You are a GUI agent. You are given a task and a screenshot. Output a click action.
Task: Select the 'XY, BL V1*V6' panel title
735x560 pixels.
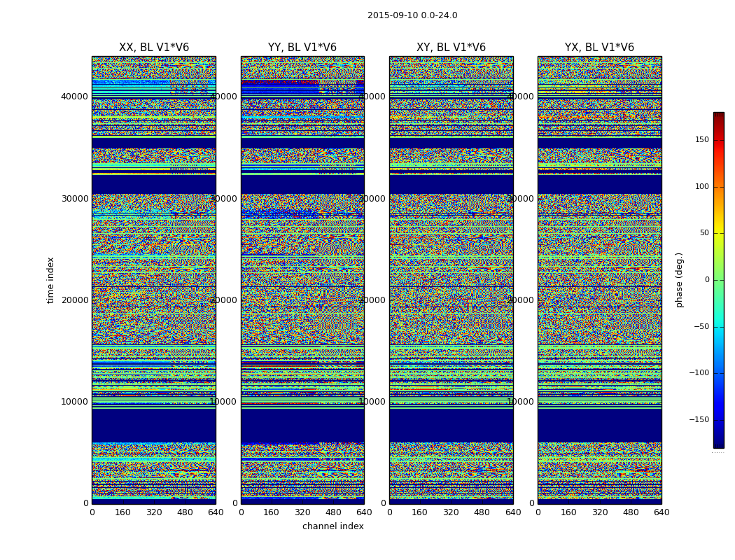click(451, 48)
